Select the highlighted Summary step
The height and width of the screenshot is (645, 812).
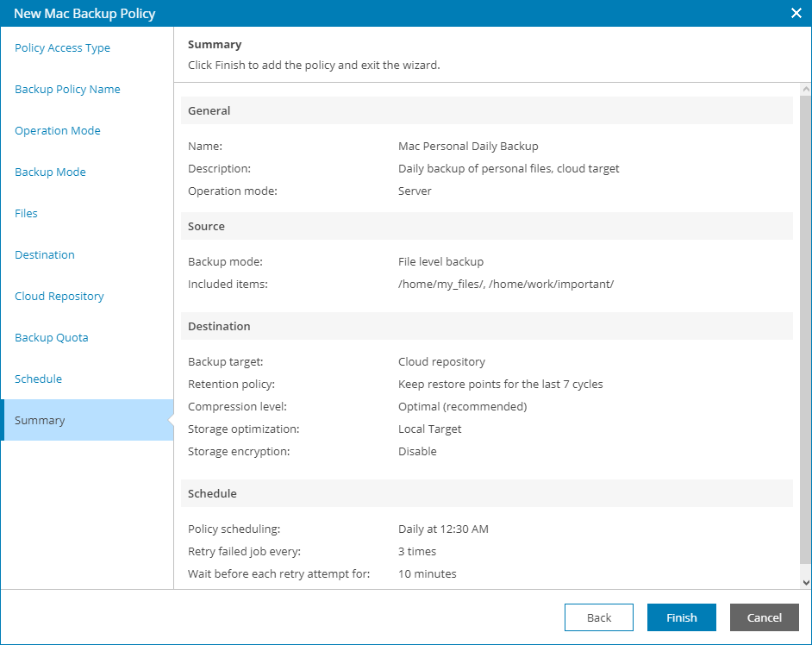coord(41,421)
